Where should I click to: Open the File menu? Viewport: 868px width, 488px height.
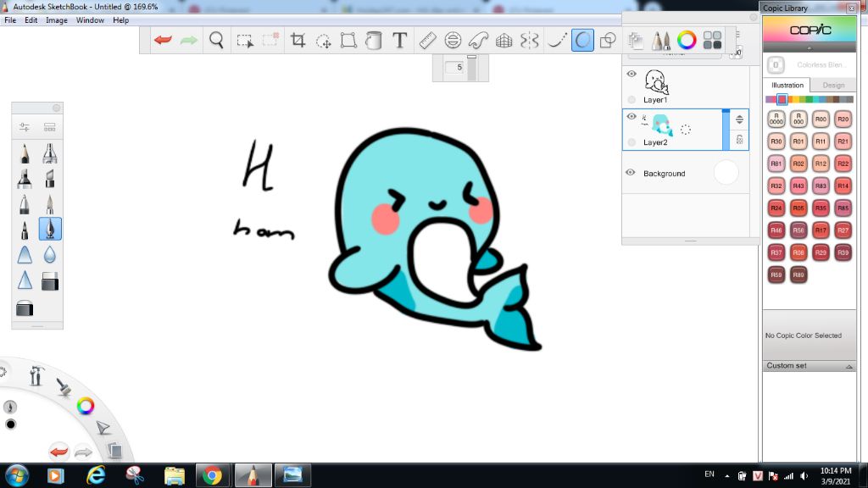(x=10, y=20)
